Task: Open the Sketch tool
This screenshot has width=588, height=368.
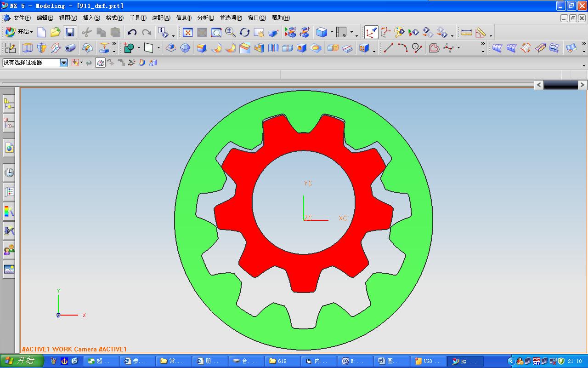Action: pos(10,48)
